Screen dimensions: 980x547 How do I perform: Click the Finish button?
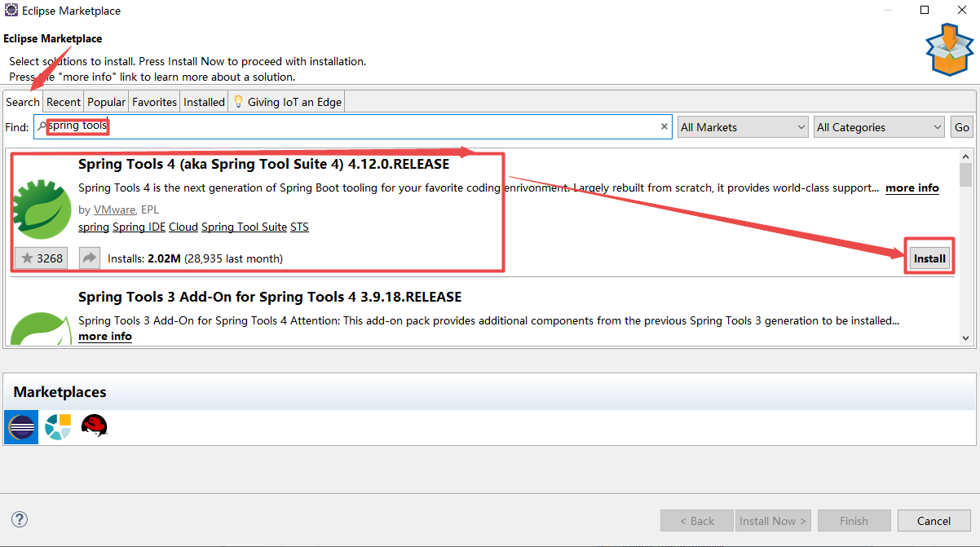854,521
